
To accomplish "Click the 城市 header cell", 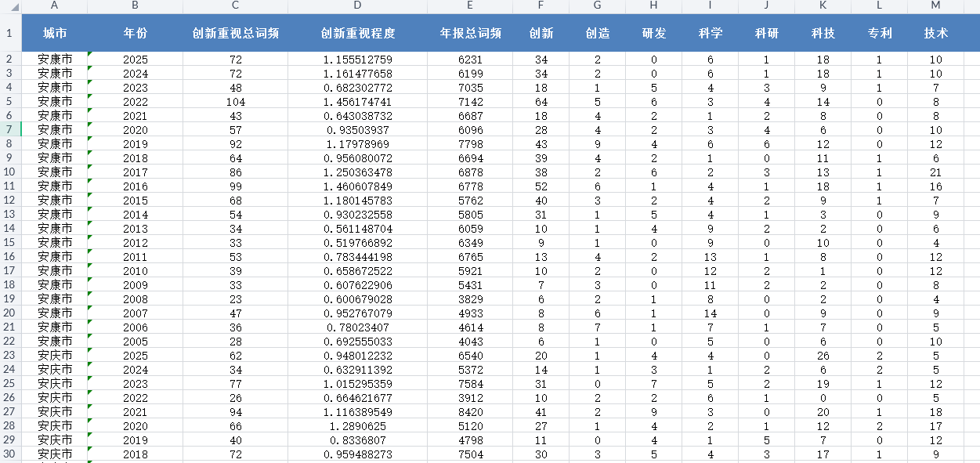I will click(x=54, y=33).
